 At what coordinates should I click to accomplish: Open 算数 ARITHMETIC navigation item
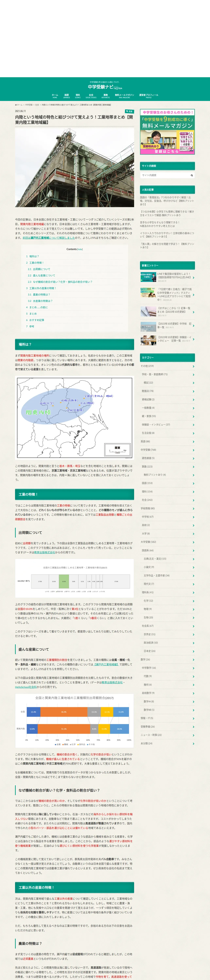[105, 96]
